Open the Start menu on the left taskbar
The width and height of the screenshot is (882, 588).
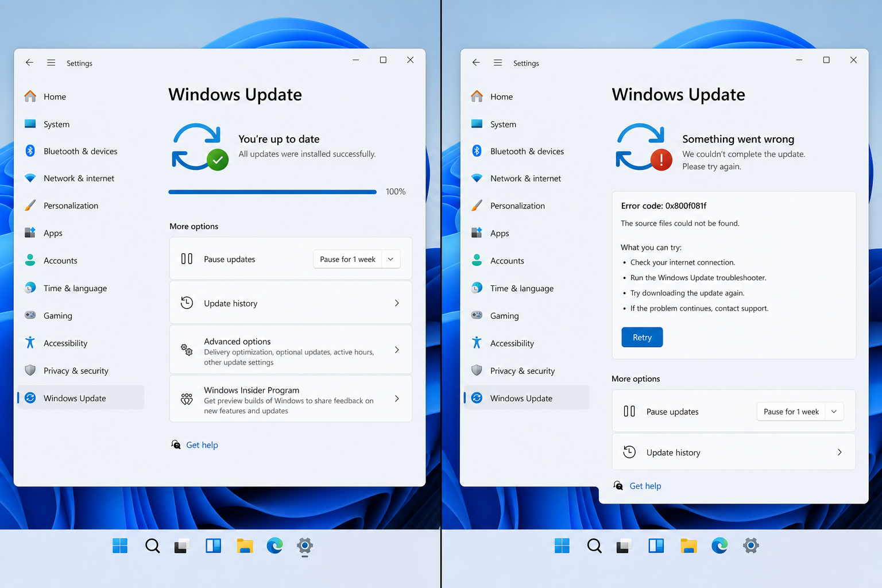[x=120, y=546]
